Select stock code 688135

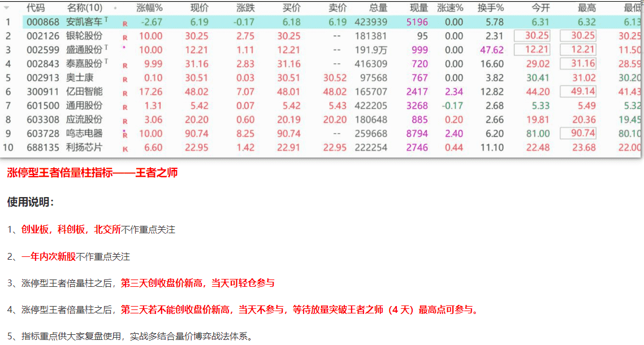point(43,148)
